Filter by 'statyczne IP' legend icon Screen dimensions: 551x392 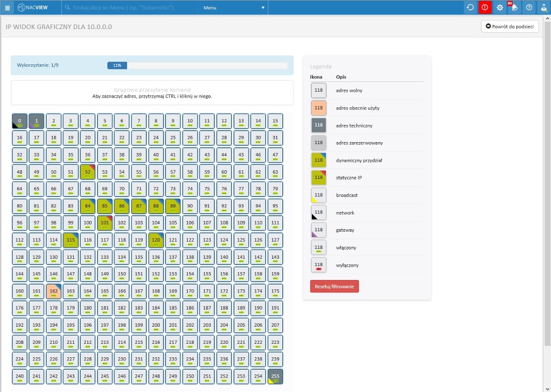pyautogui.click(x=319, y=178)
